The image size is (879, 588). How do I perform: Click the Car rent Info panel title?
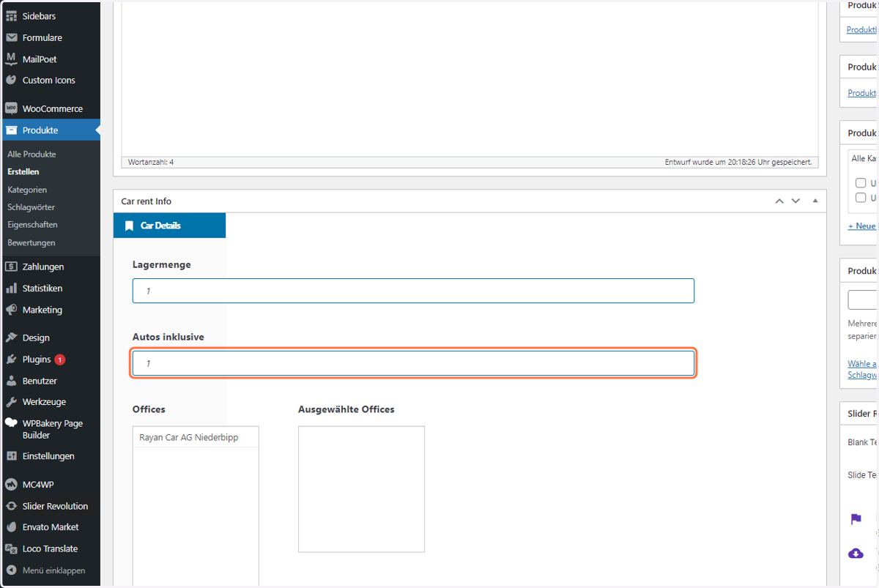(146, 201)
